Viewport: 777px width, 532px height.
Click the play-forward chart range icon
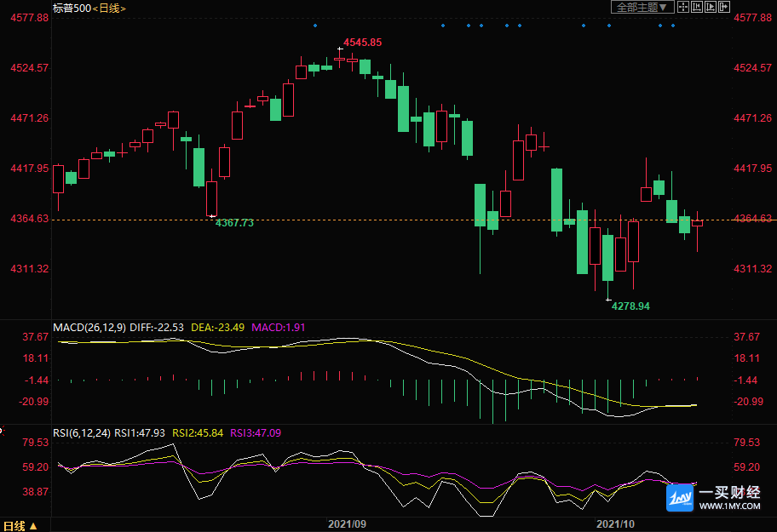711,7
